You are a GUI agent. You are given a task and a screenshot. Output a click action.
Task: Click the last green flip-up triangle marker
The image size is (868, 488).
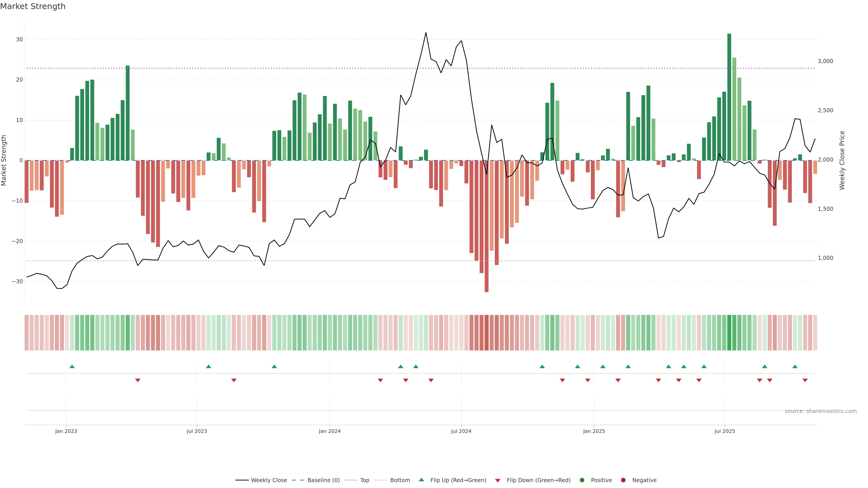[x=795, y=366]
